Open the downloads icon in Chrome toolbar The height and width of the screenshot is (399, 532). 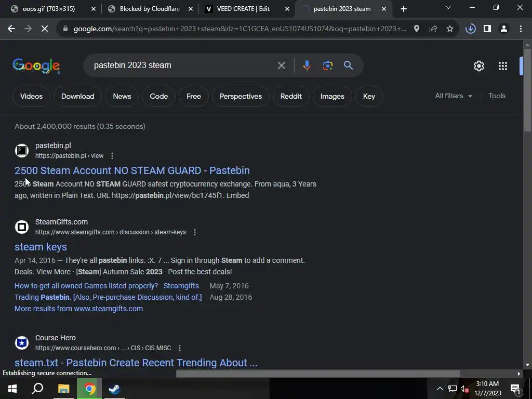[x=471, y=29]
